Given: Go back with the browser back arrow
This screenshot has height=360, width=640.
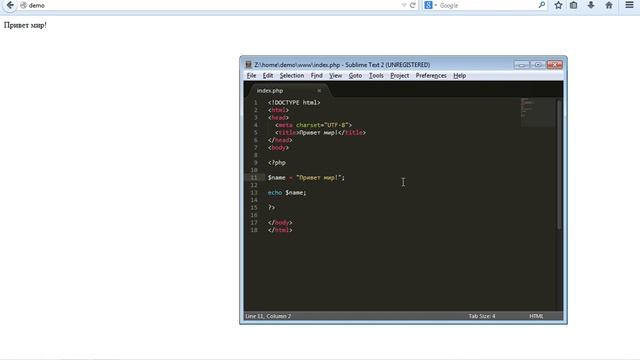Looking at the screenshot, I should (x=10, y=5).
